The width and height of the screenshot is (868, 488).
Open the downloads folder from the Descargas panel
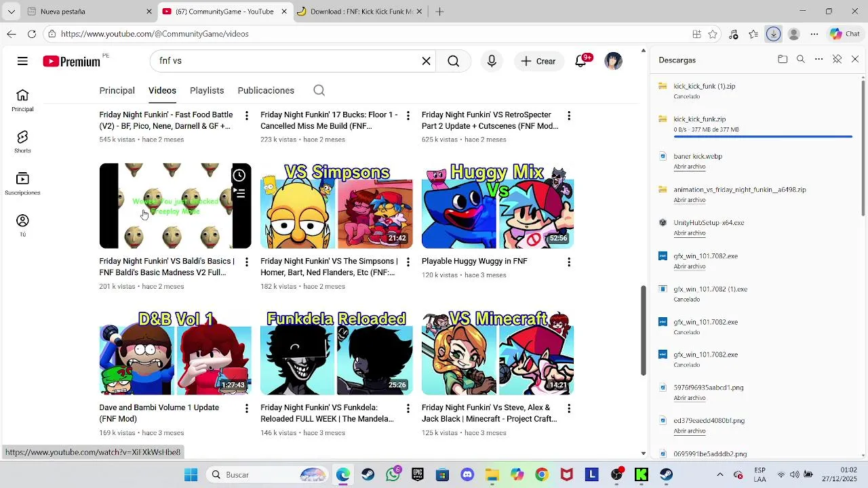pos(783,60)
